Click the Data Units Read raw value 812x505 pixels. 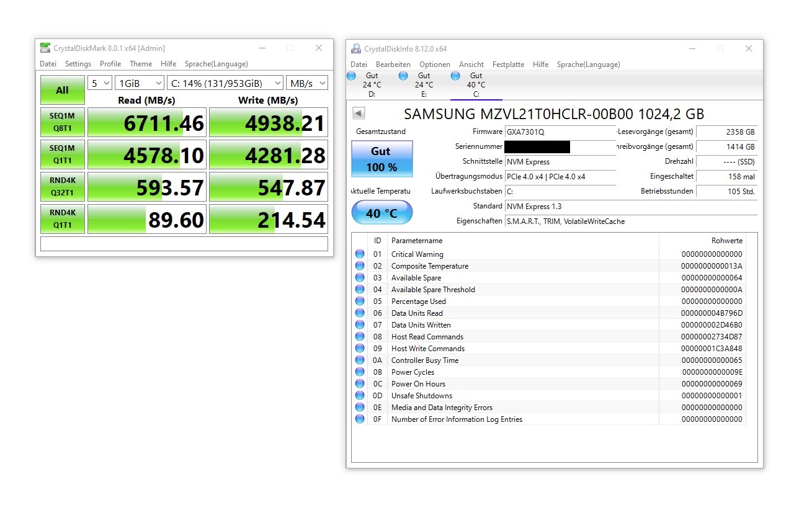712,313
